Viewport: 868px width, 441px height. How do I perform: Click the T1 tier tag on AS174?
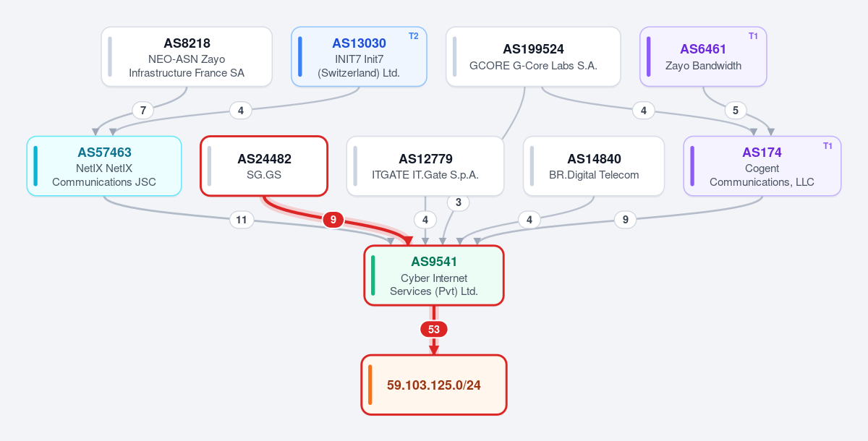pyautogui.click(x=827, y=146)
